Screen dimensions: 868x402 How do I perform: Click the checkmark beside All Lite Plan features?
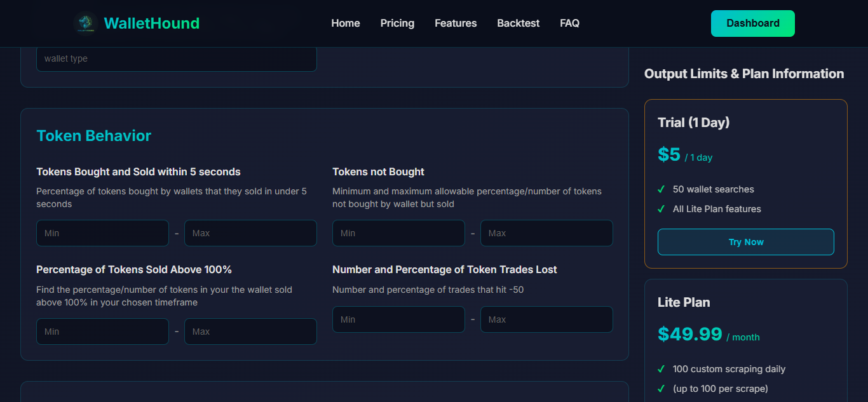tap(661, 209)
